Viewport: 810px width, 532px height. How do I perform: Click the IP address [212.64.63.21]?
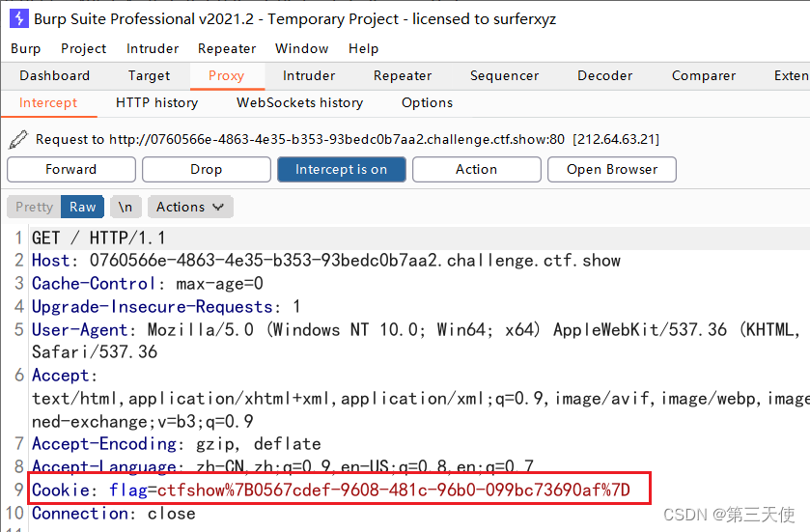pos(616,139)
